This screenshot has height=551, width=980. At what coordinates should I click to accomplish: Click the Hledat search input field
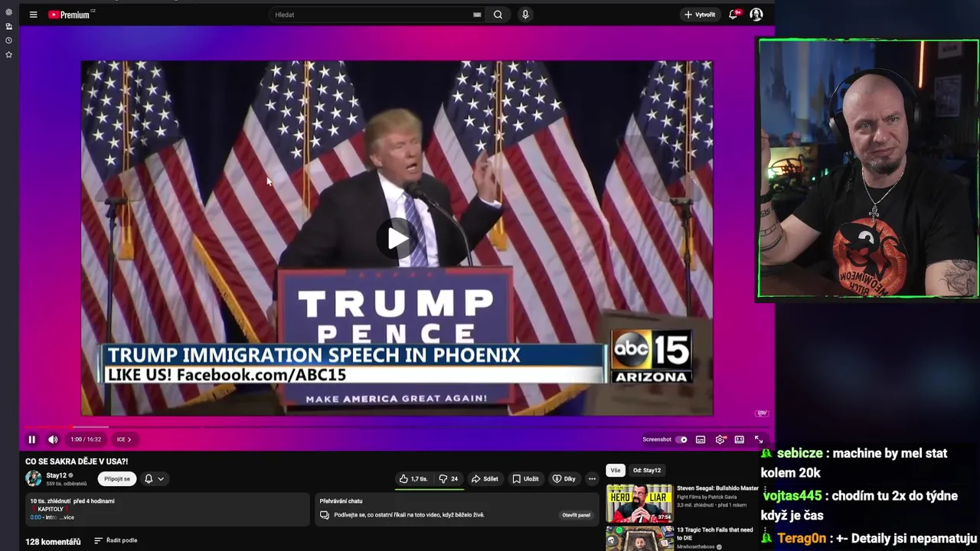click(371, 15)
